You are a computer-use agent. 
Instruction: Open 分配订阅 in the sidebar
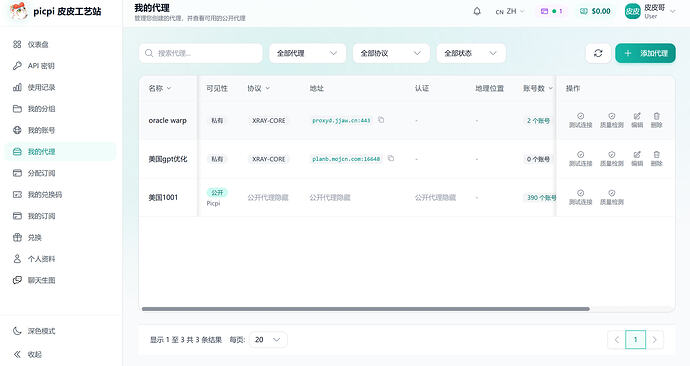[61, 173]
